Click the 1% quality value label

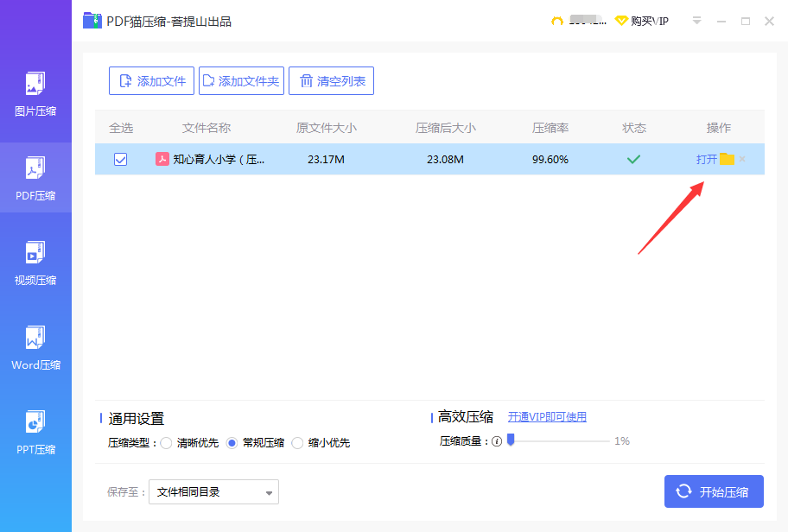click(x=622, y=441)
